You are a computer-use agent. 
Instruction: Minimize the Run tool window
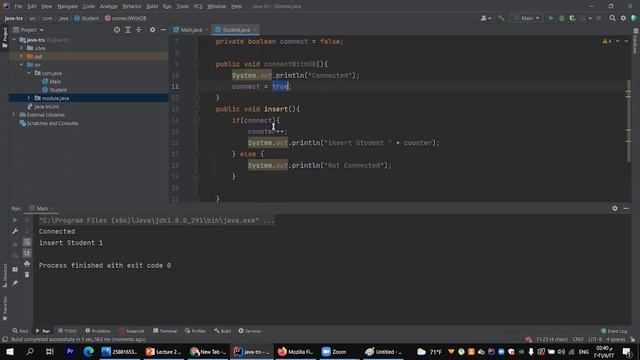coord(626,208)
